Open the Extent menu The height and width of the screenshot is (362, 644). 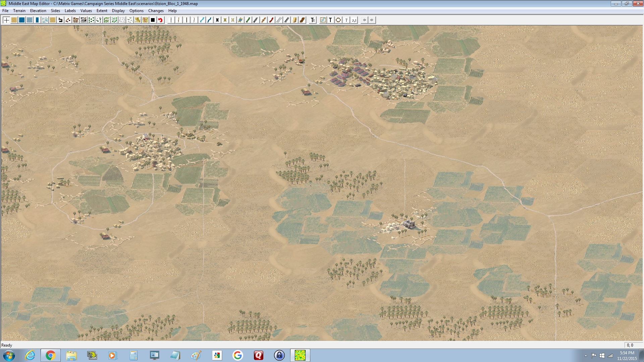(102, 11)
